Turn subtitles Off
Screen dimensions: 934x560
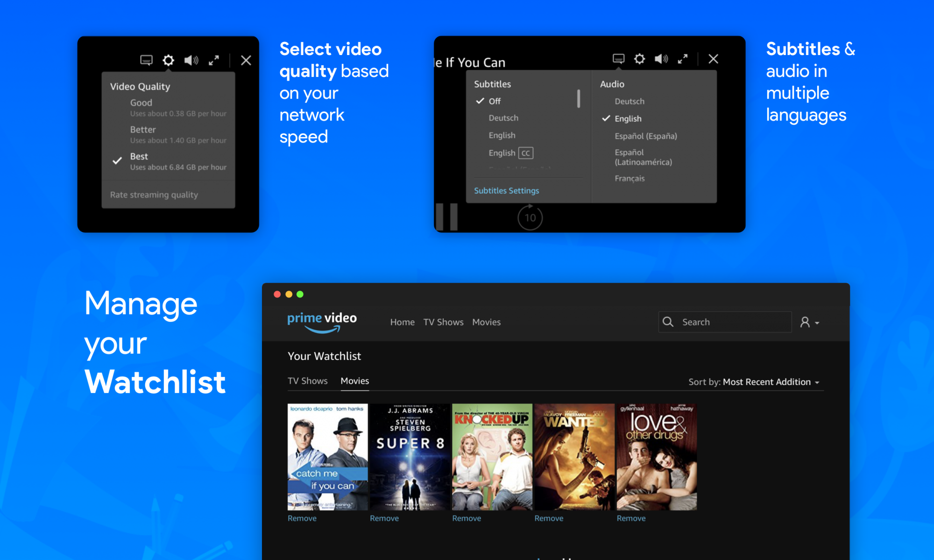(x=488, y=101)
